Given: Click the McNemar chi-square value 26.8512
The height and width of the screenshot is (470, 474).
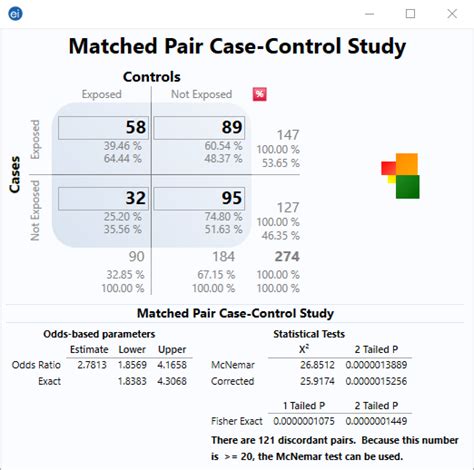Looking at the screenshot, I should pos(317,365).
